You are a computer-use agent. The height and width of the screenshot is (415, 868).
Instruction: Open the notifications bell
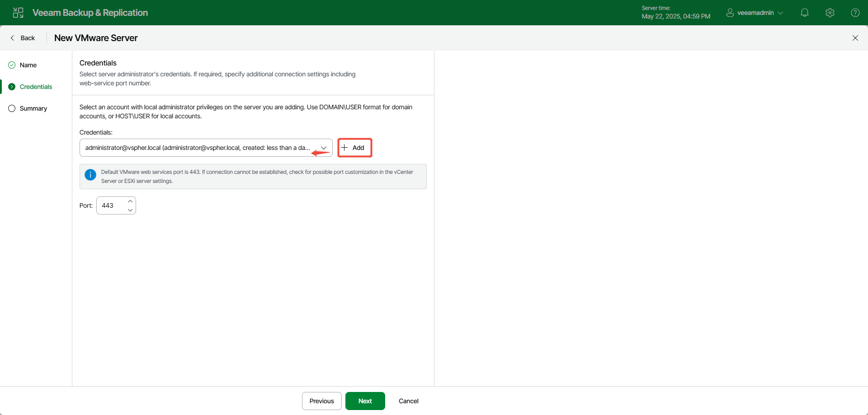pyautogui.click(x=805, y=13)
